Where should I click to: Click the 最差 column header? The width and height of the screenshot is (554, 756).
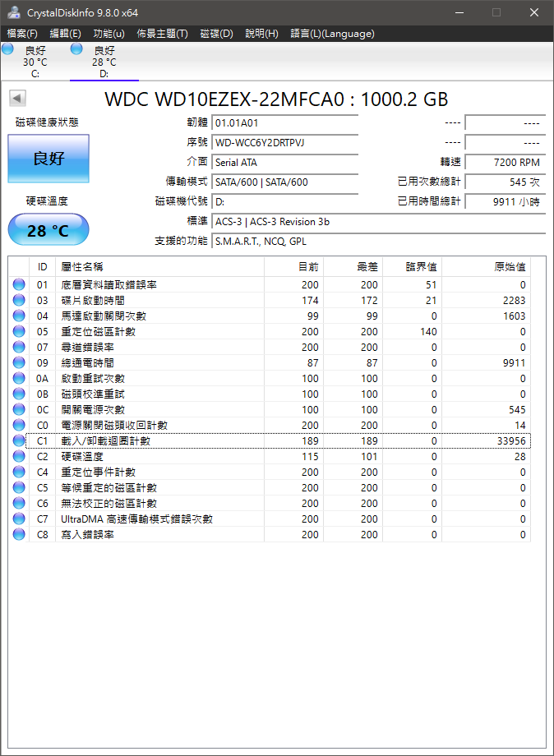(x=353, y=266)
